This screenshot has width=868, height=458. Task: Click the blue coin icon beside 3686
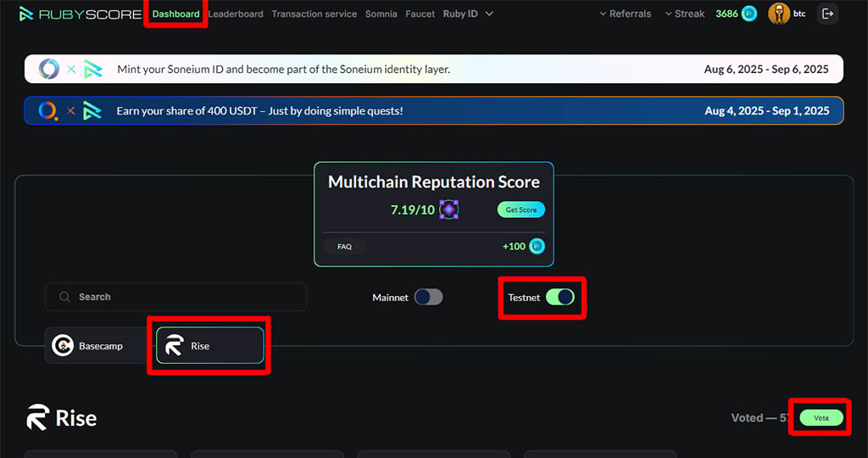tap(749, 14)
